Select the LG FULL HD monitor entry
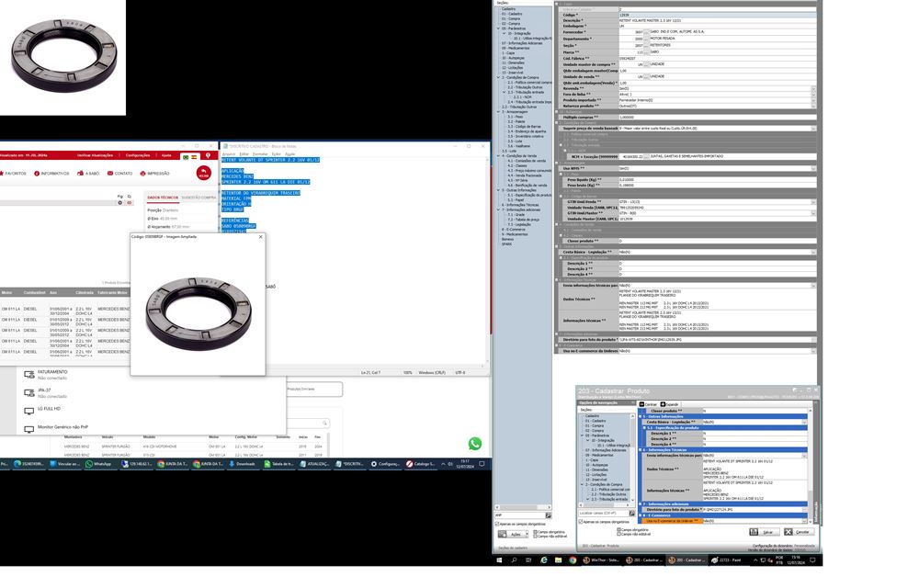Image resolution: width=919 pixels, height=588 pixels. pyautogui.click(x=42, y=410)
